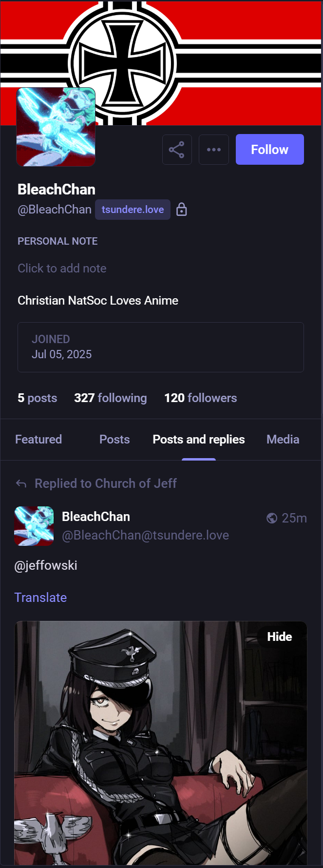Click the lock icon beside tsundere.love

click(x=182, y=210)
